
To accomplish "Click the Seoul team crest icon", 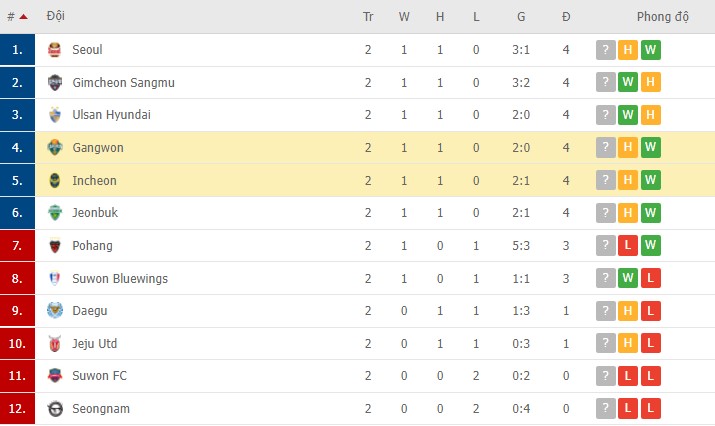I will click(x=55, y=50).
